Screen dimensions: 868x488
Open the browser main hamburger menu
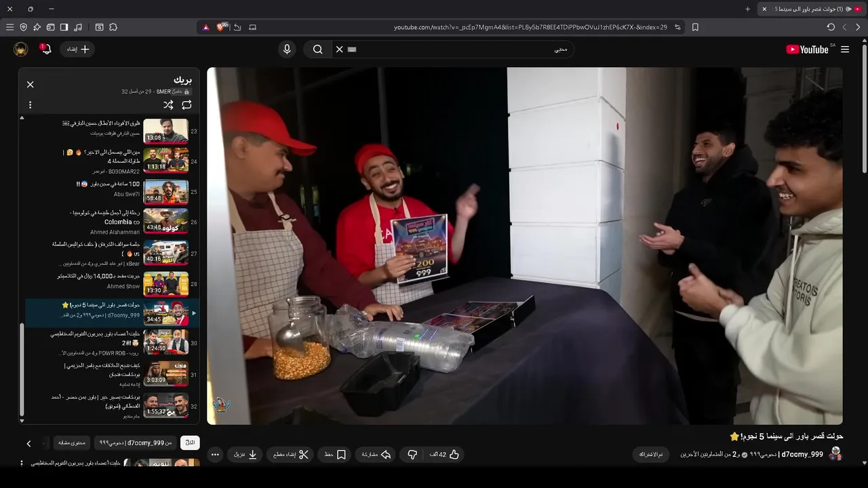click(9, 27)
